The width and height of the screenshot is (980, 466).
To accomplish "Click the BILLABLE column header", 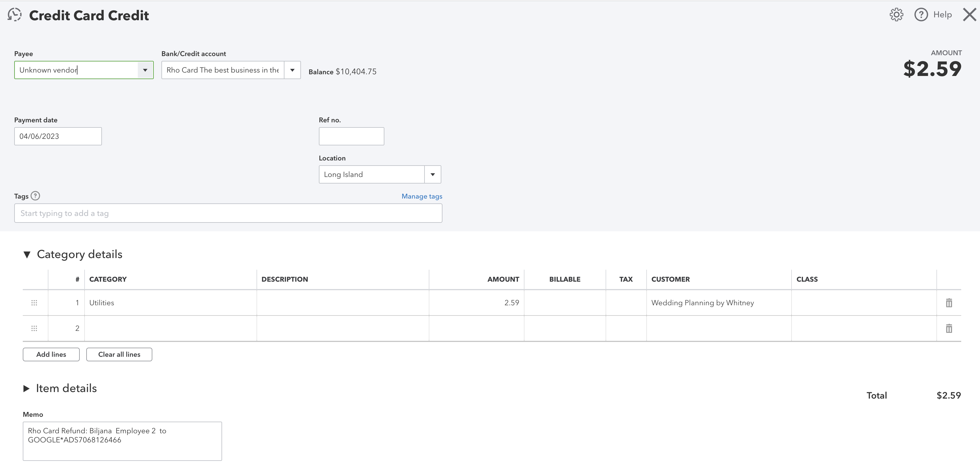I will [565, 279].
